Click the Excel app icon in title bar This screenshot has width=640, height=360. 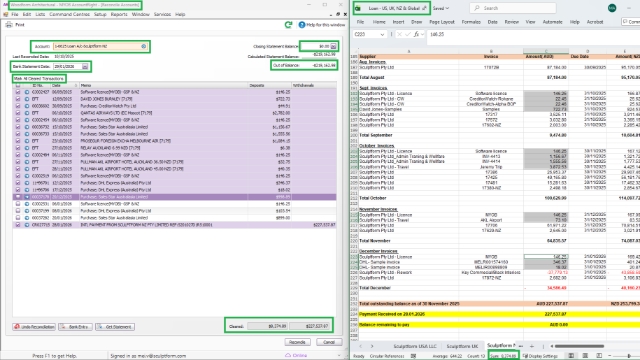pyautogui.click(x=358, y=8)
